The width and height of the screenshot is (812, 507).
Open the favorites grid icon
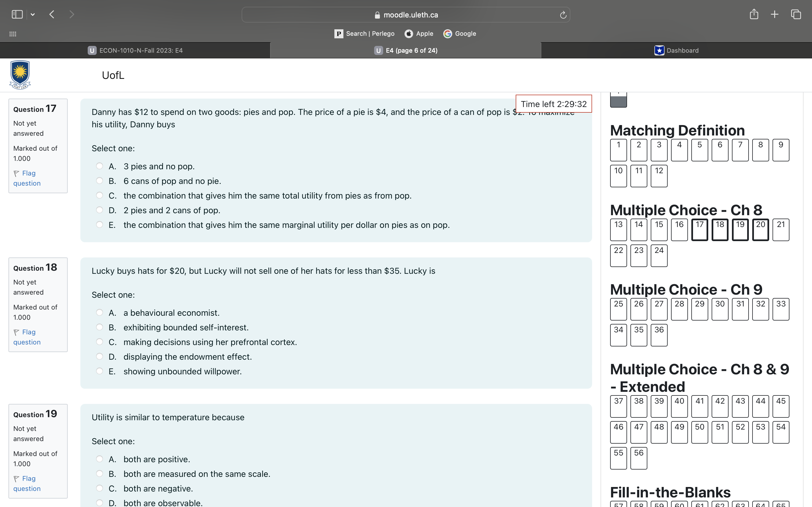13,34
